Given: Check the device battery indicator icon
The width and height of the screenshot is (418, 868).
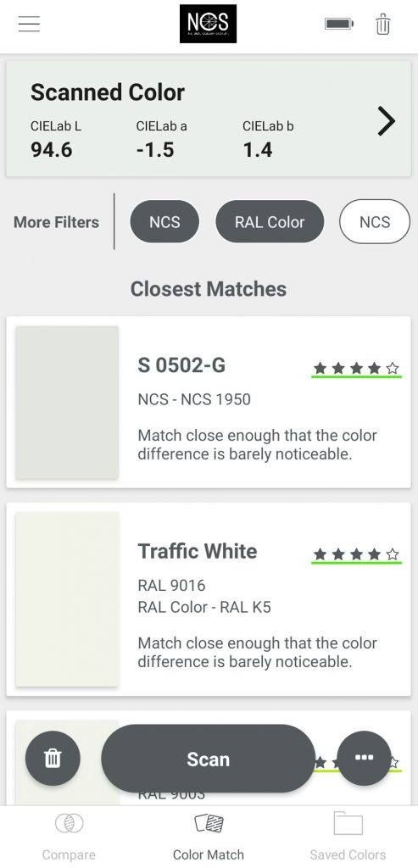Looking at the screenshot, I should pos(339,24).
